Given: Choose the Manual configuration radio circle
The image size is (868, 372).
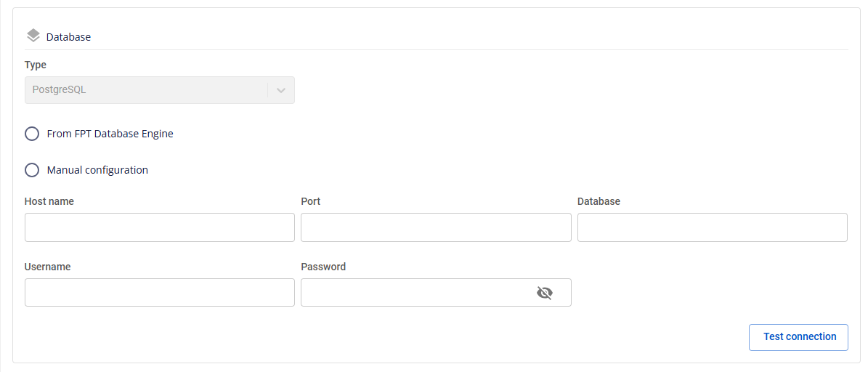Looking at the screenshot, I should [x=32, y=170].
